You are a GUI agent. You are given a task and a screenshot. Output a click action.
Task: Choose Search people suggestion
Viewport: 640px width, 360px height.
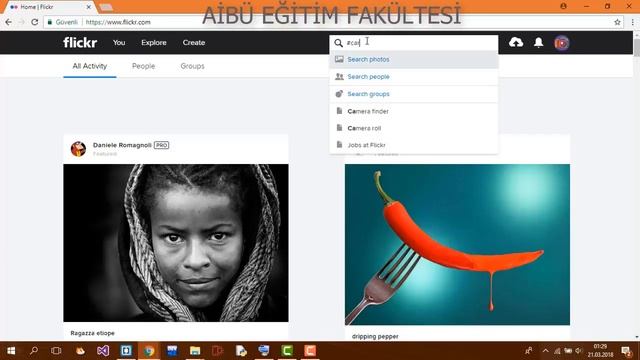(413, 77)
